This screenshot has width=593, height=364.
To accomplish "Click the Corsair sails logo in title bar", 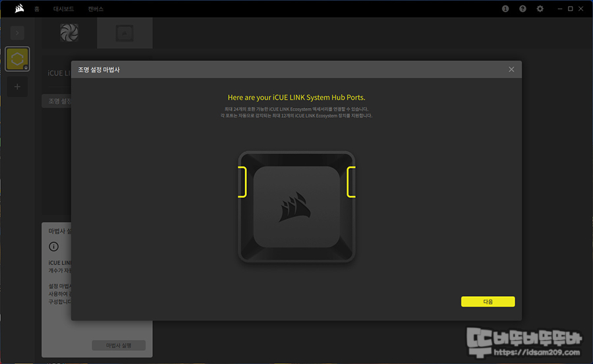I will click(19, 9).
